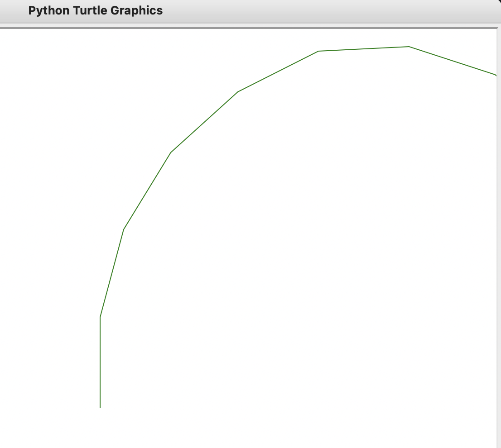Click the first slanted segment above the vertical line

click(x=112, y=273)
